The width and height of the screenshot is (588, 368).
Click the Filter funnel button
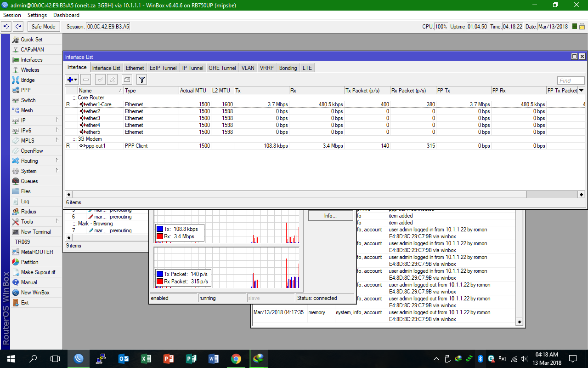pyautogui.click(x=142, y=80)
